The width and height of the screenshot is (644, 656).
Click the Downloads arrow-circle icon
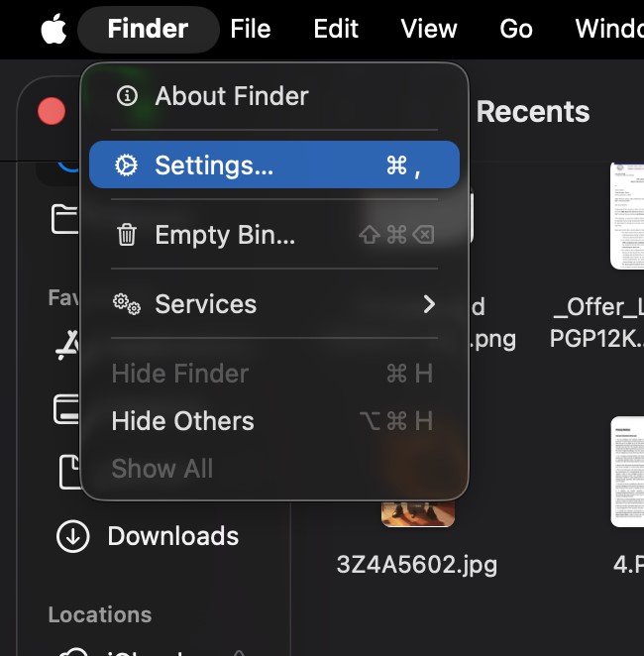pos(72,536)
